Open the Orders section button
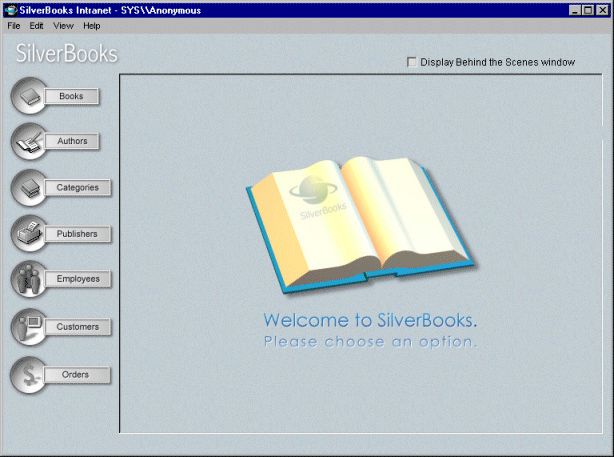Screen dimensions: 614x457 coord(77,375)
